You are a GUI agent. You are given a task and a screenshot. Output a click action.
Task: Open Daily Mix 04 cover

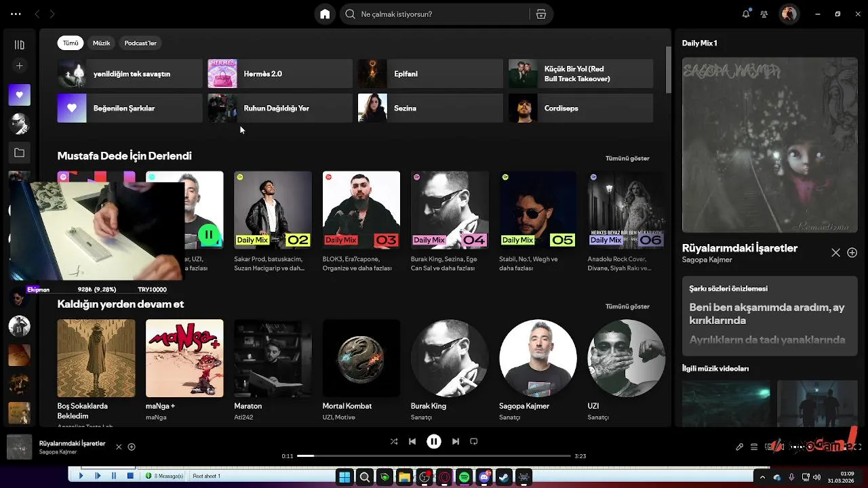tap(450, 209)
